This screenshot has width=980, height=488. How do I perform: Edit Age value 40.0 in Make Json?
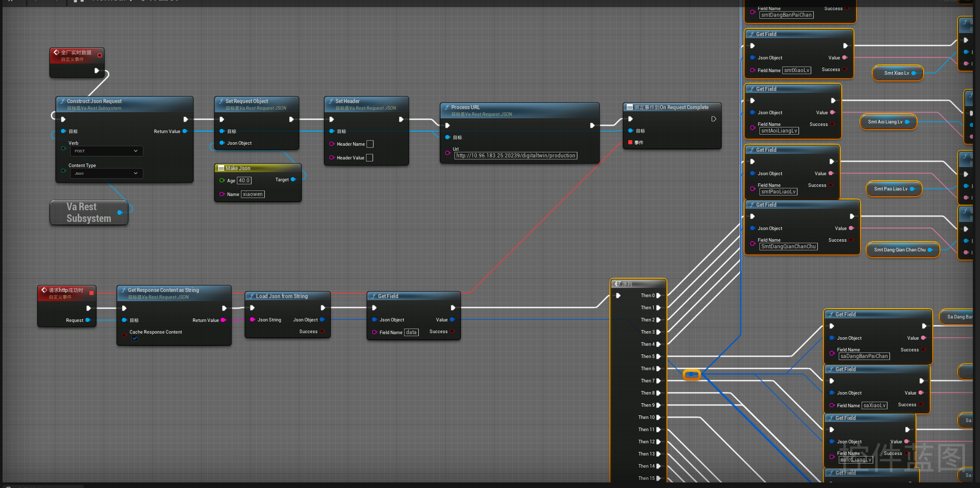(244, 180)
